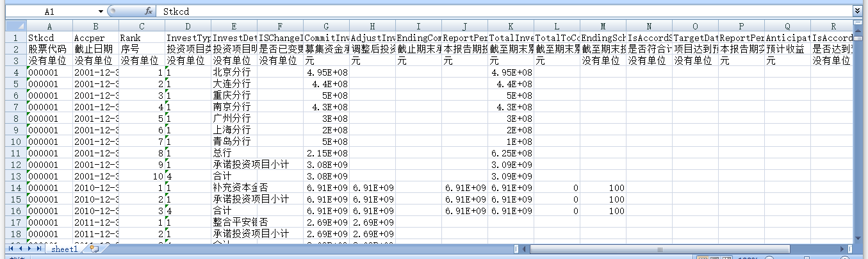Select row 3 header
Viewport: 868px width, 259px height.
tap(16, 61)
